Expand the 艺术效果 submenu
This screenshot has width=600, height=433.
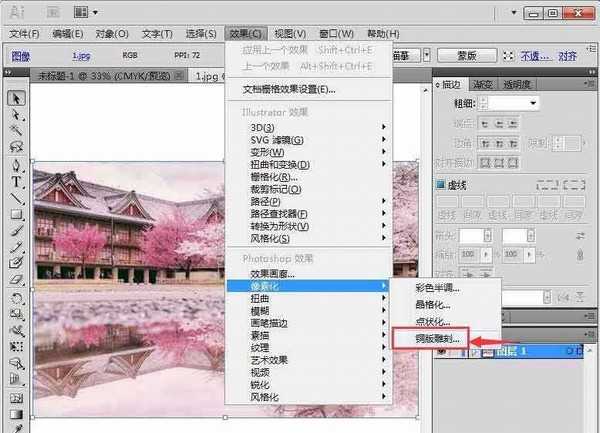(x=383, y=359)
